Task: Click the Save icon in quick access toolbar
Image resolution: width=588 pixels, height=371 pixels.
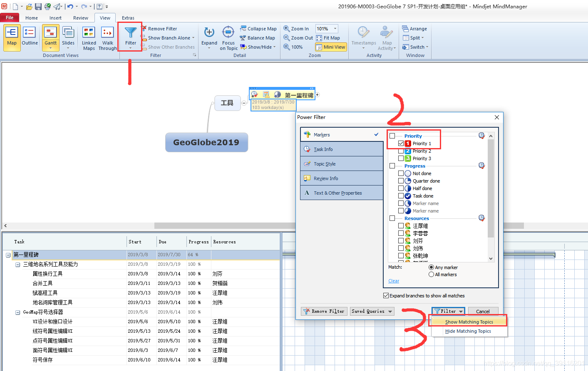Action: pyautogui.click(x=38, y=7)
